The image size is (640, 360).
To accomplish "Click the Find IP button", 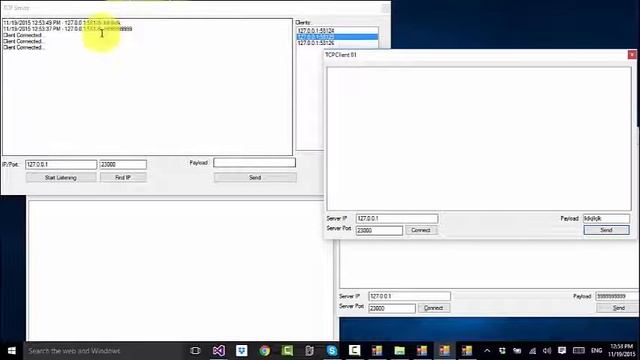I will tap(123, 178).
